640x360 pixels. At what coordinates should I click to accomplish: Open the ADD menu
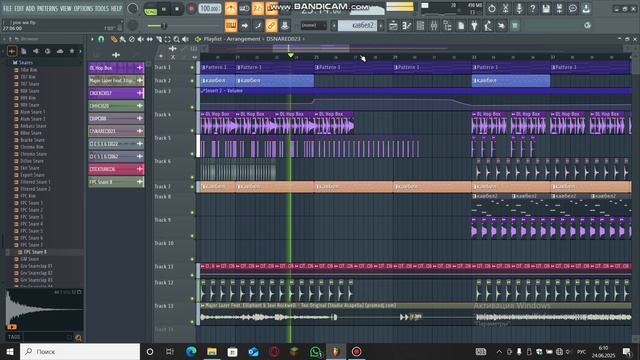(30, 8)
